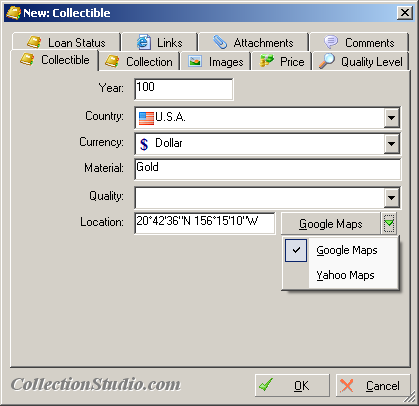Choose Google Maps from the popup menu
The image size is (419, 406).
pos(340,250)
